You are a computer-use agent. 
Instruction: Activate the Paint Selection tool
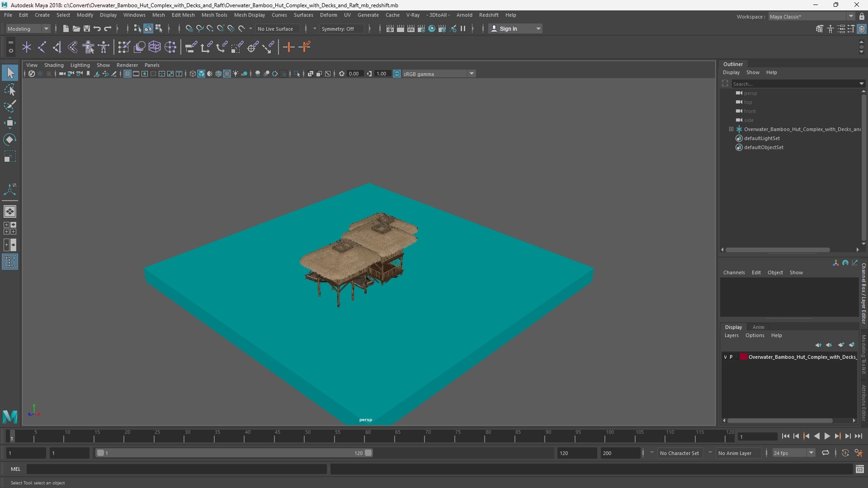(x=10, y=107)
